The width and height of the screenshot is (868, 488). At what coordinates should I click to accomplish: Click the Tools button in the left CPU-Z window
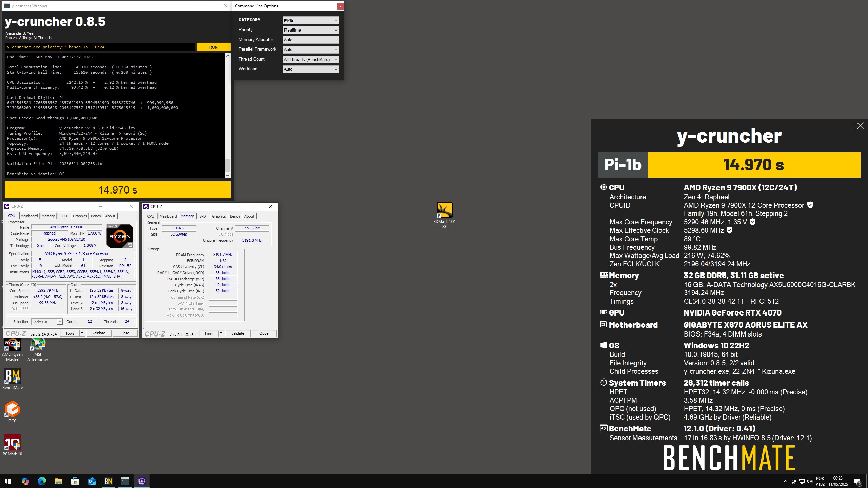click(x=70, y=333)
